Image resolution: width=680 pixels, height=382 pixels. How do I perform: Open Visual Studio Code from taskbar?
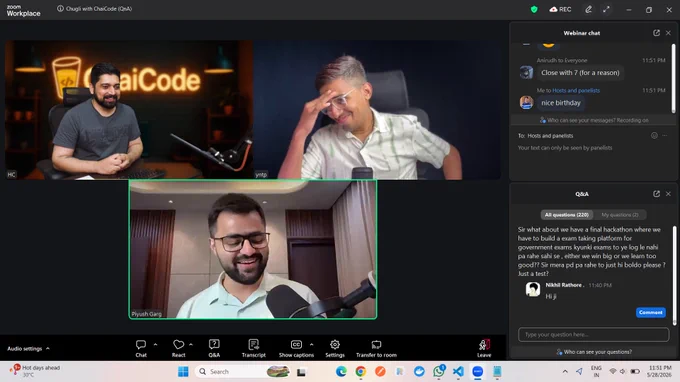pos(458,372)
